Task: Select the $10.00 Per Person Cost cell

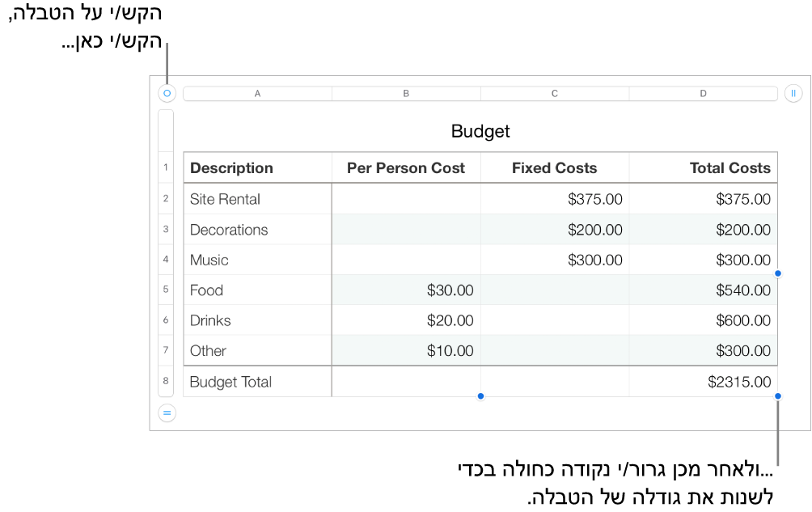Action: pyautogui.click(x=406, y=350)
